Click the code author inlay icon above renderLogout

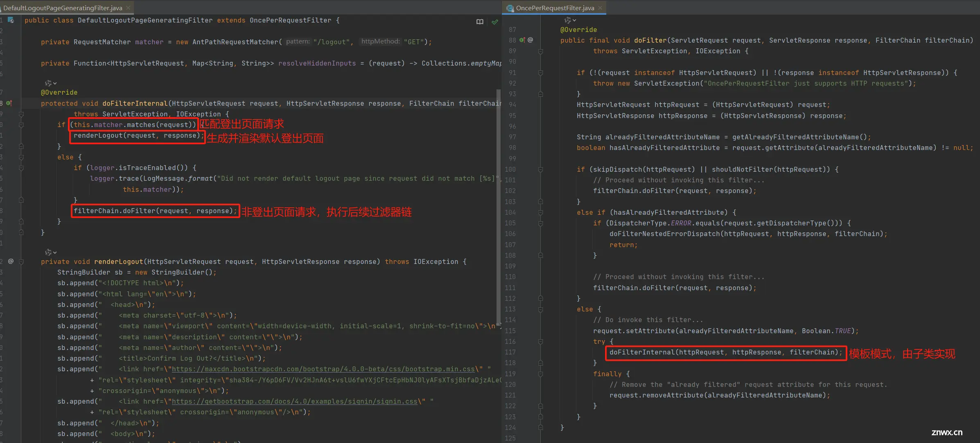48,252
